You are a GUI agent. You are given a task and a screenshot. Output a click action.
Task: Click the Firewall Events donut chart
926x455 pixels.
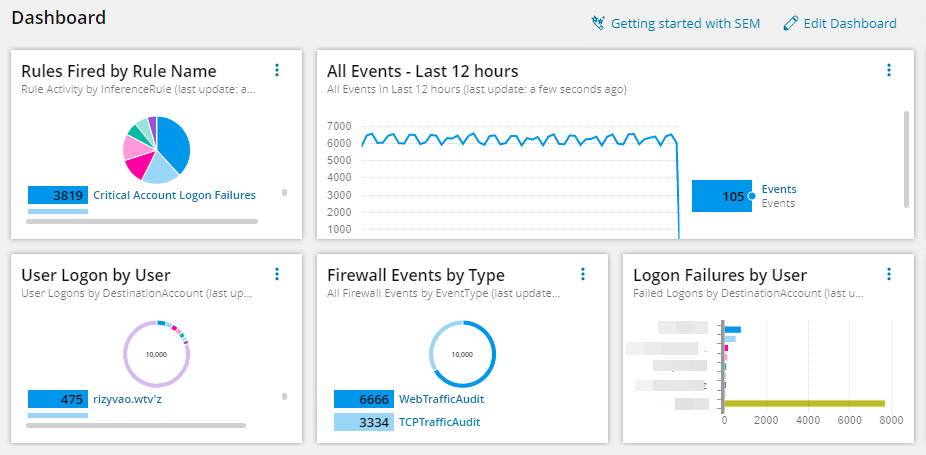click(462, 354)
